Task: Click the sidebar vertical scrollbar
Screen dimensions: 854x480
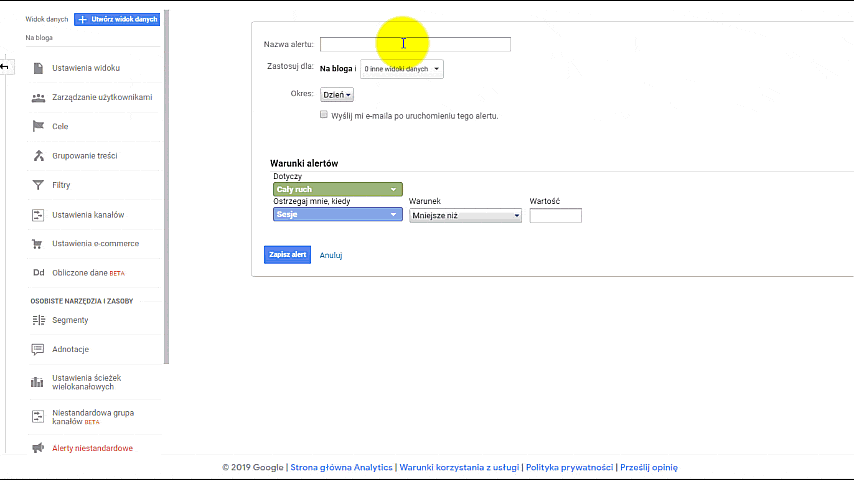Action: (167, 187)
